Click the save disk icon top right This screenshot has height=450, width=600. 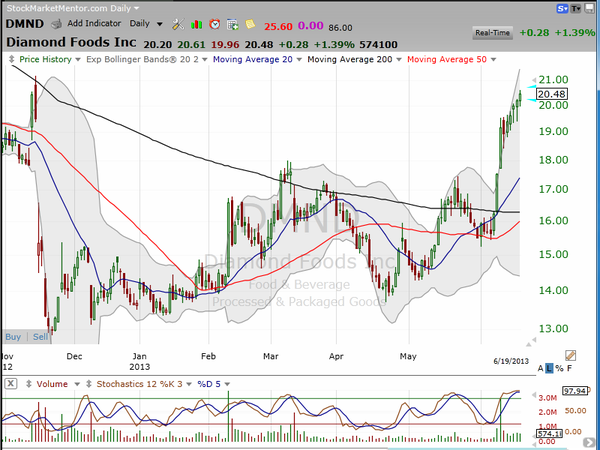(589, 8)
